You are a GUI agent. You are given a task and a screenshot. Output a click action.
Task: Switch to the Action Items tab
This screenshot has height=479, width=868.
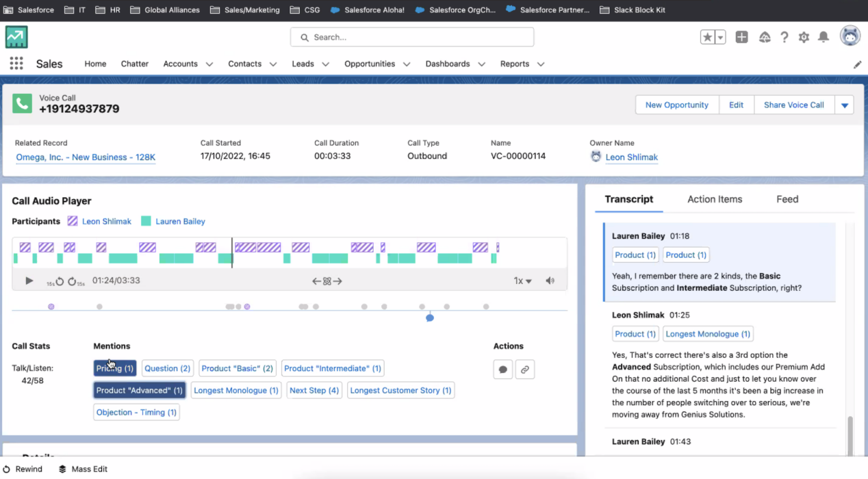click(715, 199)
